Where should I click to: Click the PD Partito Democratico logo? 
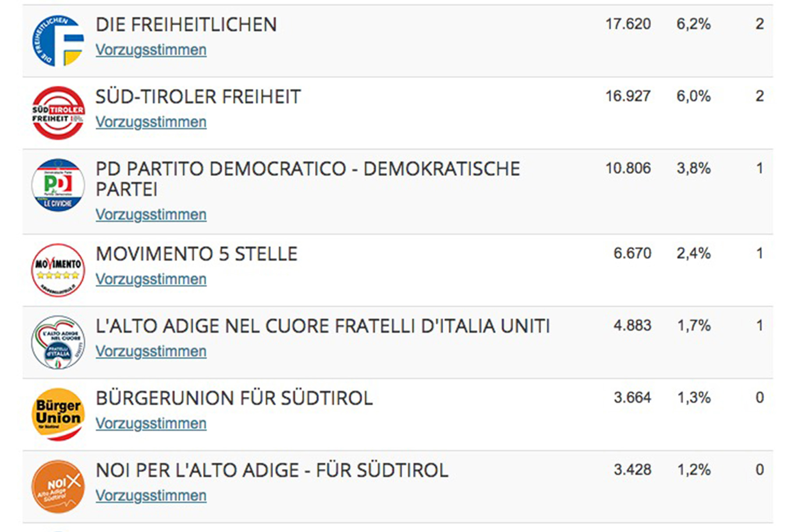pos(58,185)
